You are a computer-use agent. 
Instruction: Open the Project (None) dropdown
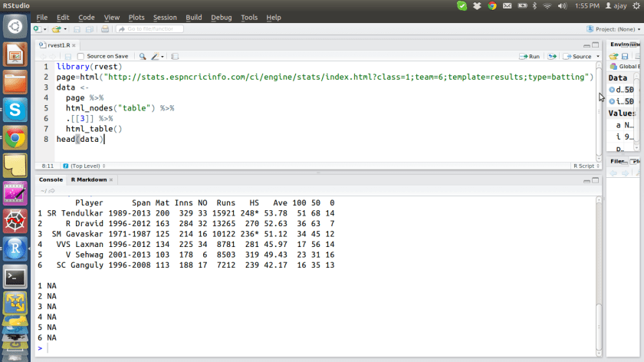point(613,29)
